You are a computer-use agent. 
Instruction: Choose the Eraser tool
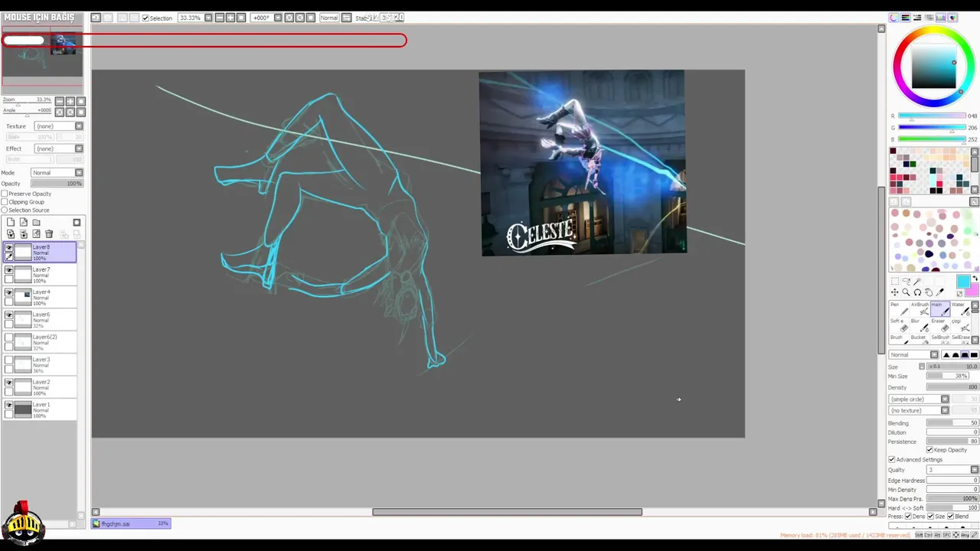(940, 324)
